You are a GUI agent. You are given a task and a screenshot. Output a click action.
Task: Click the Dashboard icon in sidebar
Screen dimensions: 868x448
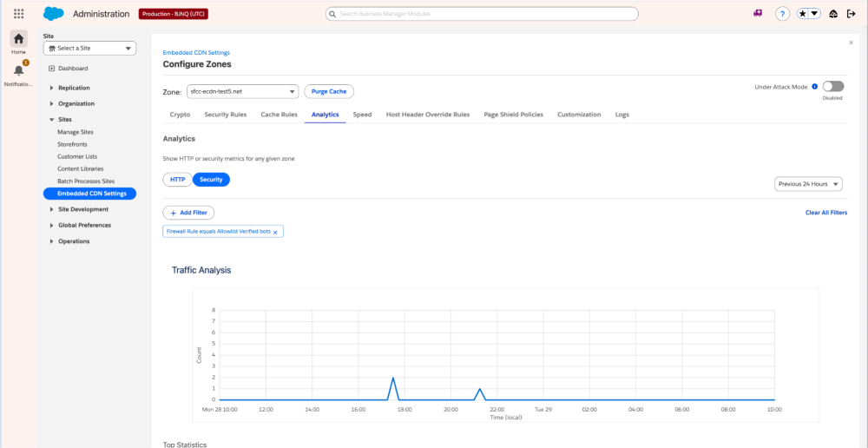point(52,69)
